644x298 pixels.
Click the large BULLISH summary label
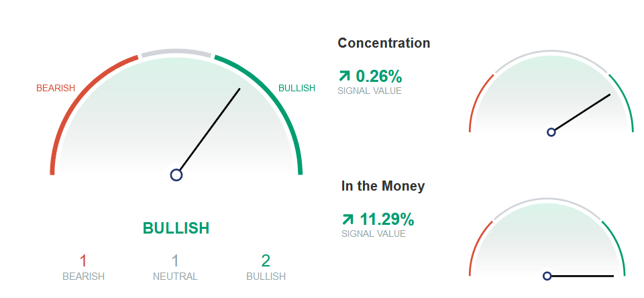pos(176,228)
